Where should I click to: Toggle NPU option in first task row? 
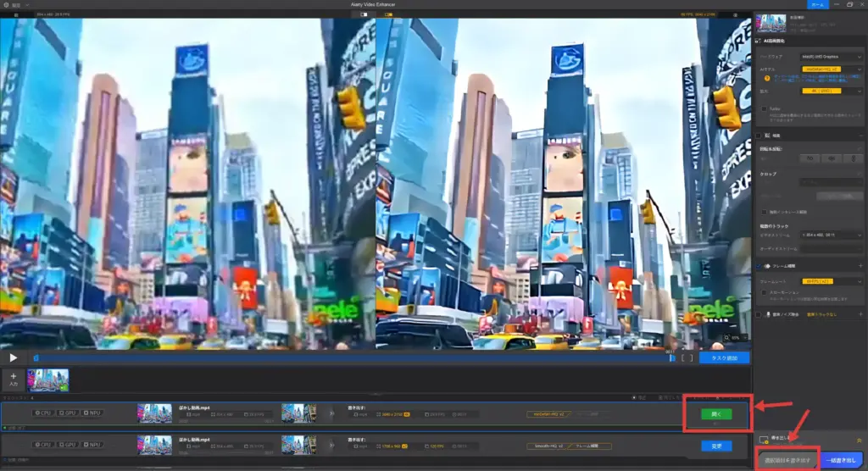tap(92, 413)
